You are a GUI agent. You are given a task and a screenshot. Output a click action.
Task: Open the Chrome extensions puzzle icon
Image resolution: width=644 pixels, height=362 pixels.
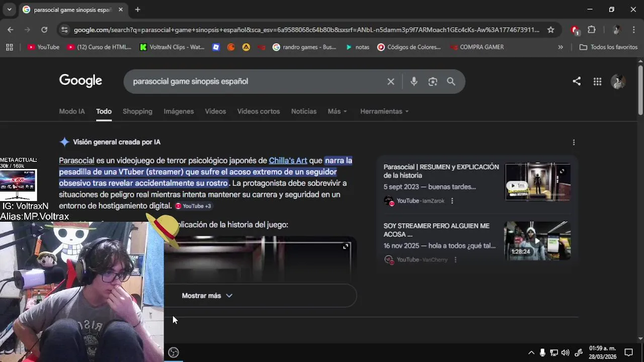(592, 30)
